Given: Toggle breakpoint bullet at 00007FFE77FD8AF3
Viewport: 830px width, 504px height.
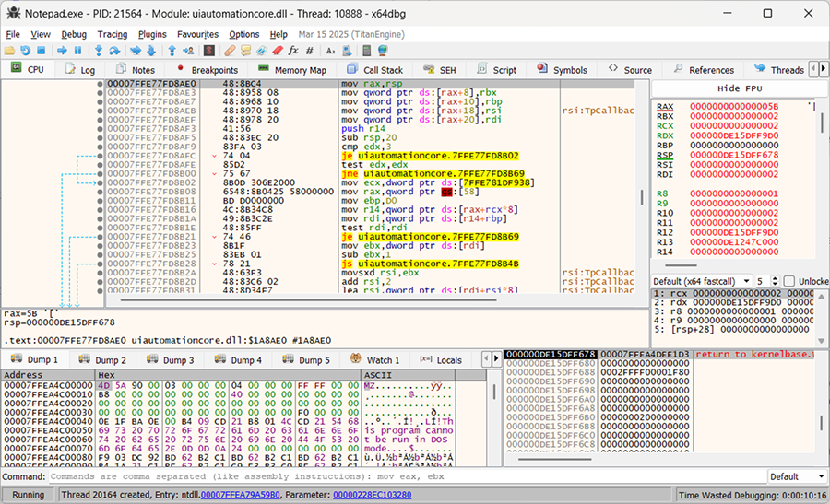Looking at the screenshot, I should pyautogui.click(x=100, y=128).
